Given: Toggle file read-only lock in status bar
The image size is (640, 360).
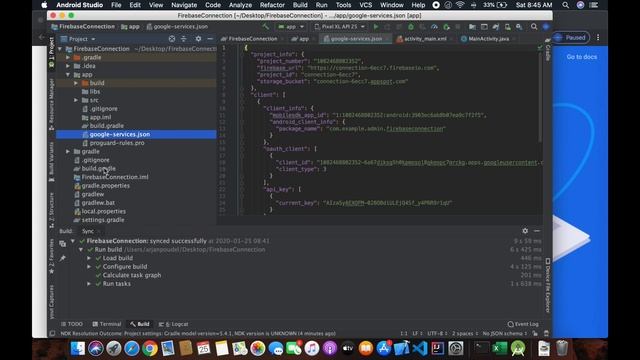Looking at the screenshot, I should 535,333.
